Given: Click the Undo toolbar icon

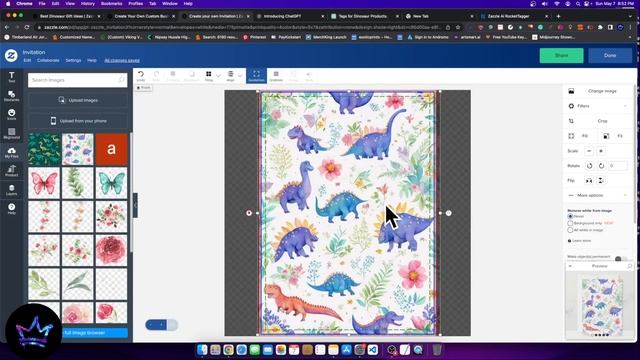Looking at the screenshot, I should pyautogui.click(x=141, y=76).
